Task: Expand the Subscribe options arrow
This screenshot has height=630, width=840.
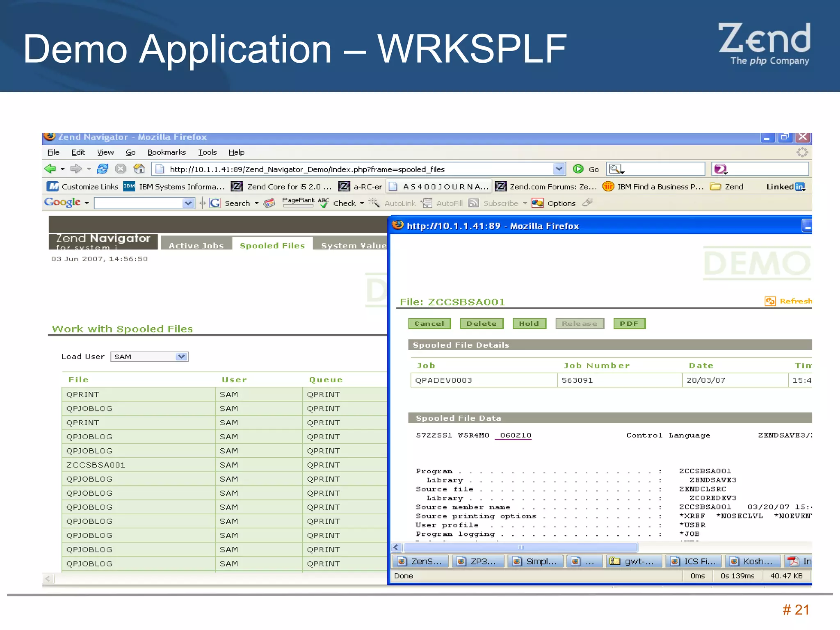Action: 525,203
